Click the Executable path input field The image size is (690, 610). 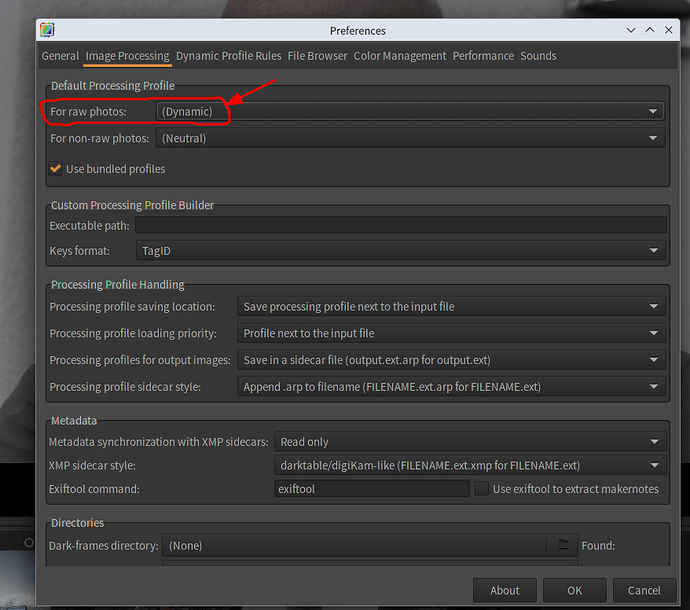pyautogui.click(x=400, y=225)
